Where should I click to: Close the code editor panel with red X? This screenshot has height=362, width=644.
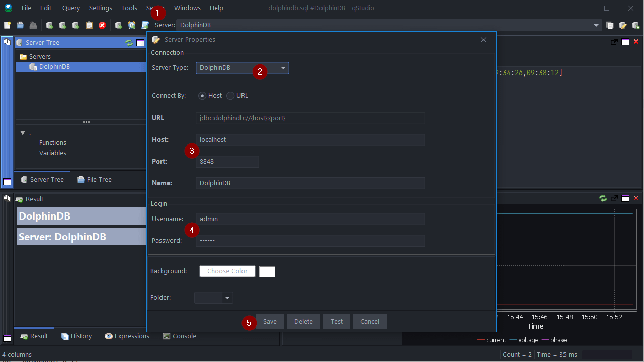(x=636, y=42)
